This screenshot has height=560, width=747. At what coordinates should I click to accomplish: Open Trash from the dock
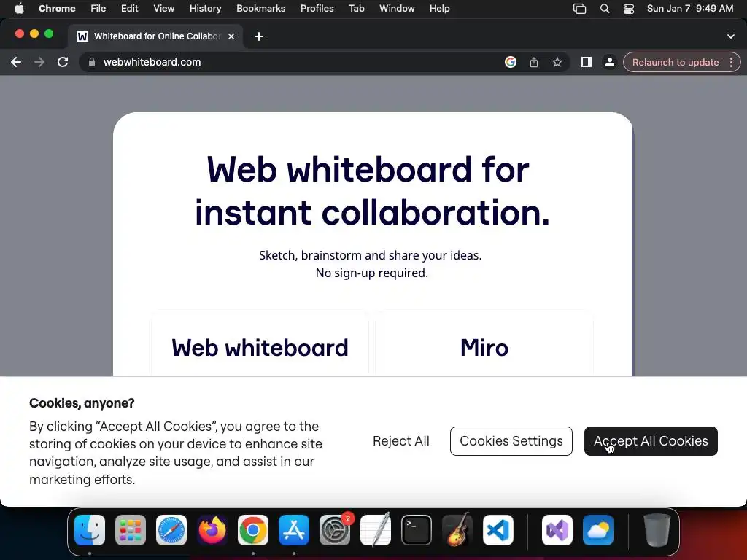coord(657,530)
